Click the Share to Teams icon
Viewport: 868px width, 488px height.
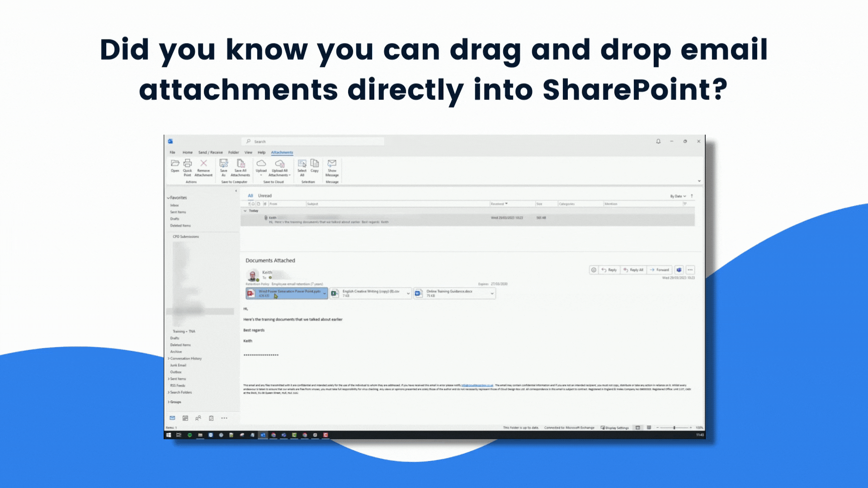[679, 270]
